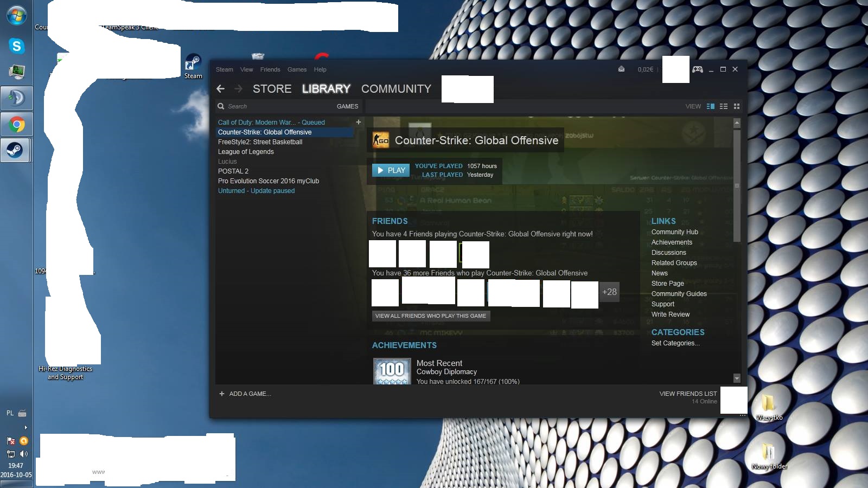Go back with the Steam back arrow
Screen dimensions: 868x488
click(x=220, y=89)
